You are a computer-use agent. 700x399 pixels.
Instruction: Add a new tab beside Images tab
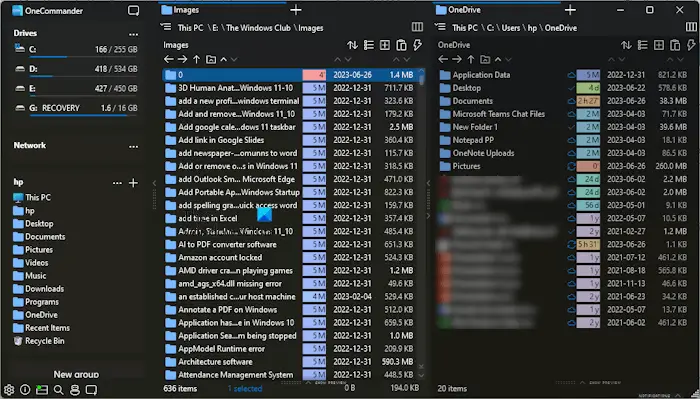296,10
